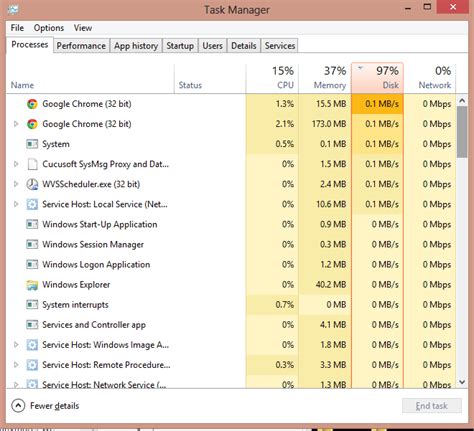
Task: Click the 10.6 MB memory value
Action: pos(331,204)
